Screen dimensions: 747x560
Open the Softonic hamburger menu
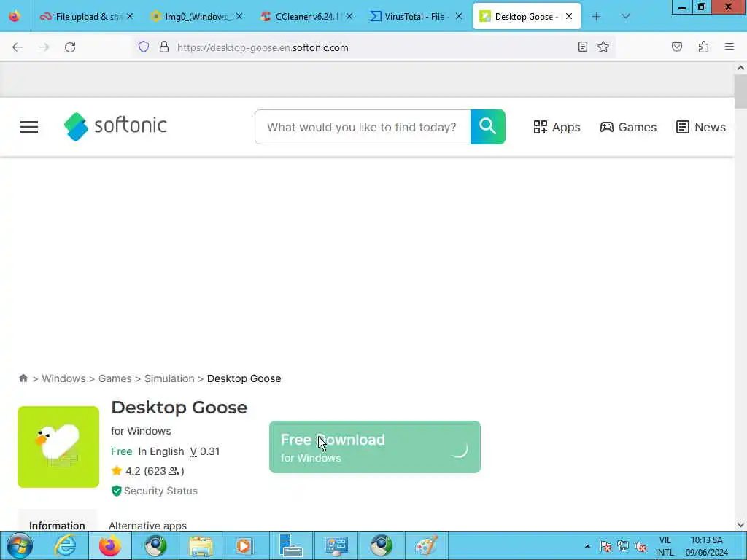29,127
